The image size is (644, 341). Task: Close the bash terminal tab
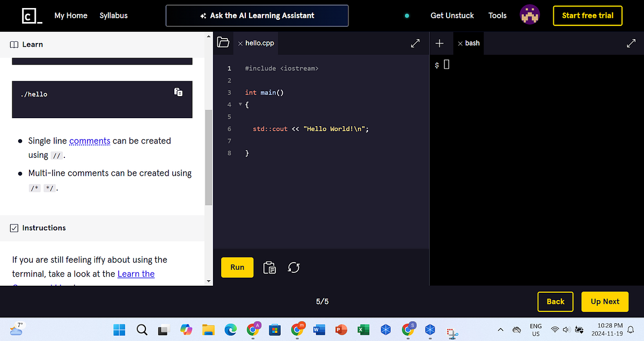[460, 43]
